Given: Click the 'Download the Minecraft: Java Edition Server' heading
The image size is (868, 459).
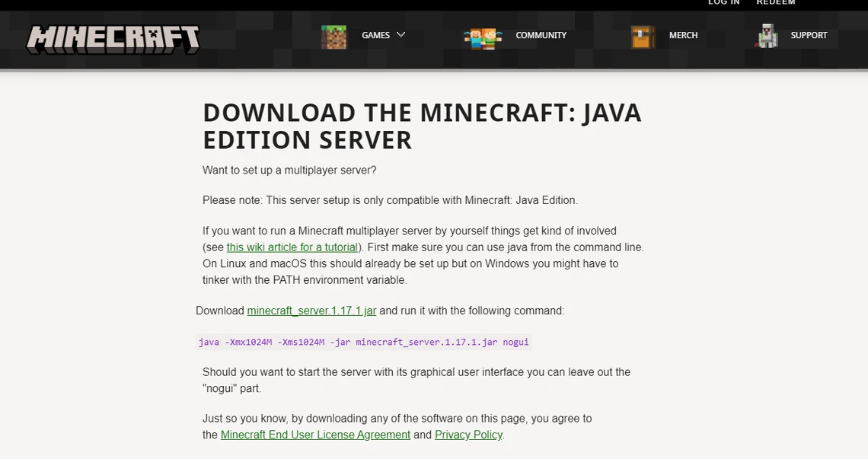Looking at the screenshot, I should [422, 126].
